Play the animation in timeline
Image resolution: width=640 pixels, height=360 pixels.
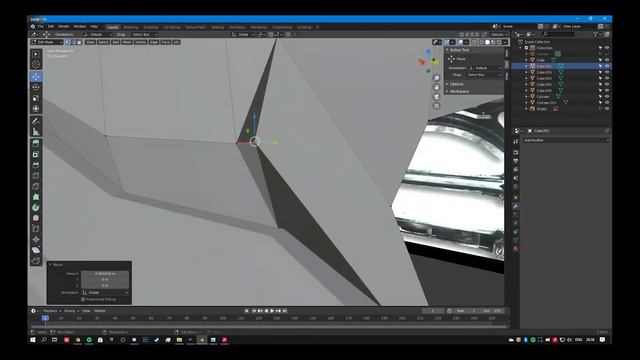[272, 311]
